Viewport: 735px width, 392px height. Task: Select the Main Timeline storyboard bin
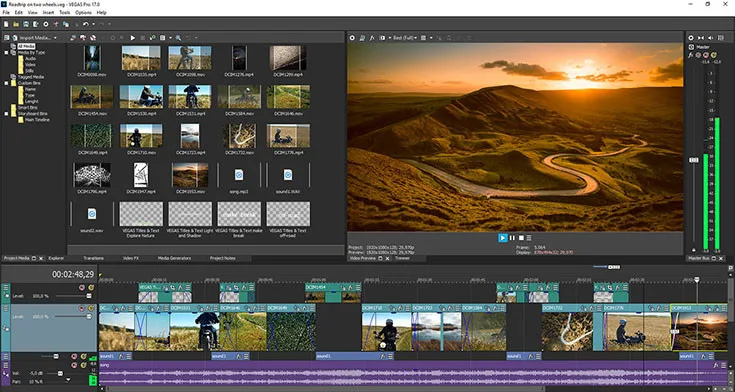[36, 120]
